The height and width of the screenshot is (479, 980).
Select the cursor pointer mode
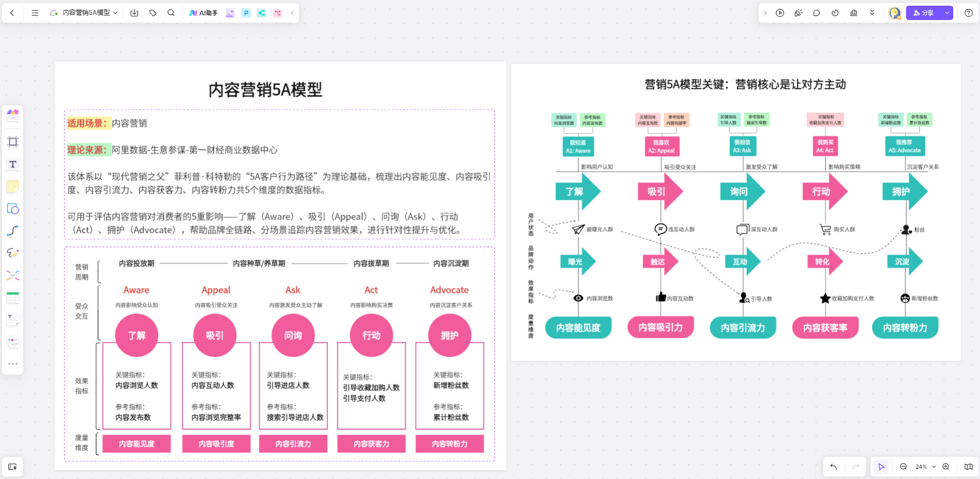pos(881,467)
